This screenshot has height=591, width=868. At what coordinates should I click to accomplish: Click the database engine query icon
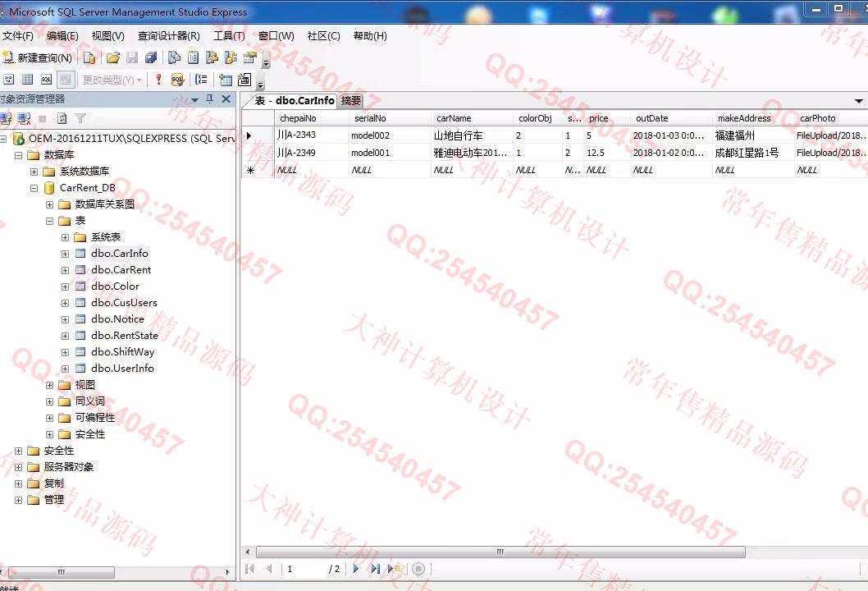(89, 57)
